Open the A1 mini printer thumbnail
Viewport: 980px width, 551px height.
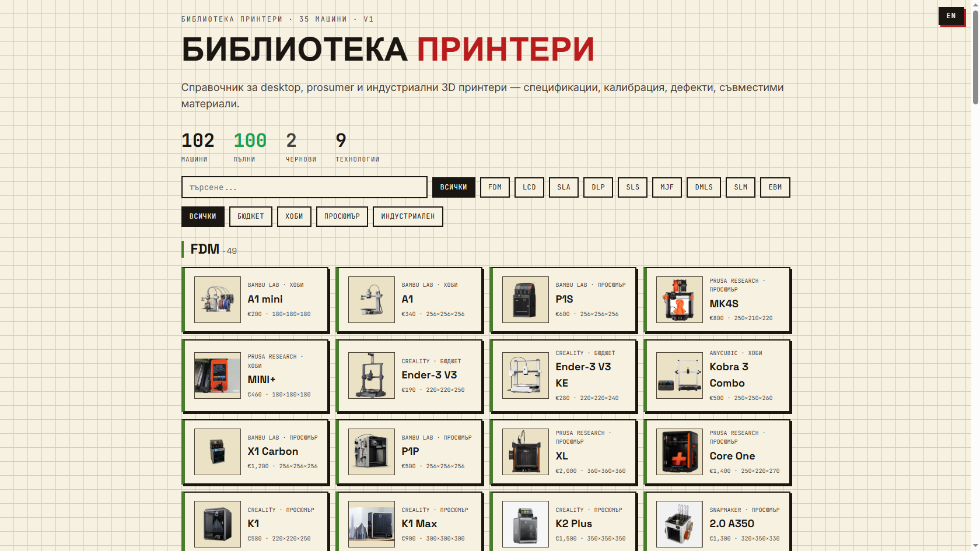click(217, 300)
